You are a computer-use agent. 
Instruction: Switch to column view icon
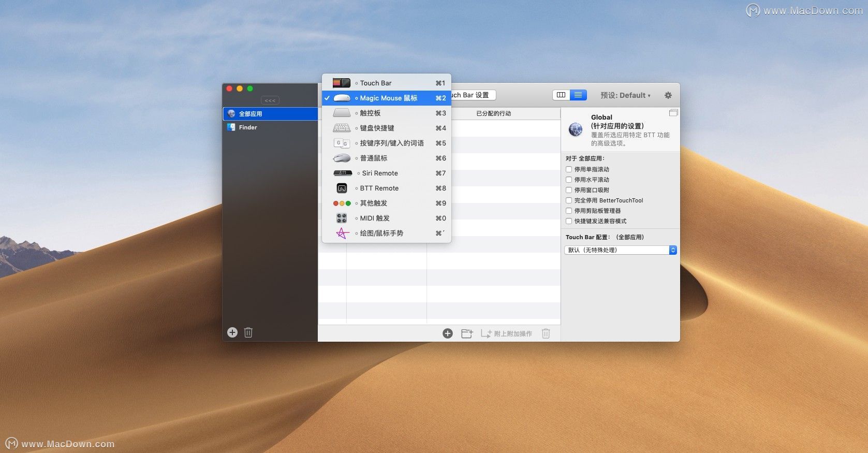point(561,95)
